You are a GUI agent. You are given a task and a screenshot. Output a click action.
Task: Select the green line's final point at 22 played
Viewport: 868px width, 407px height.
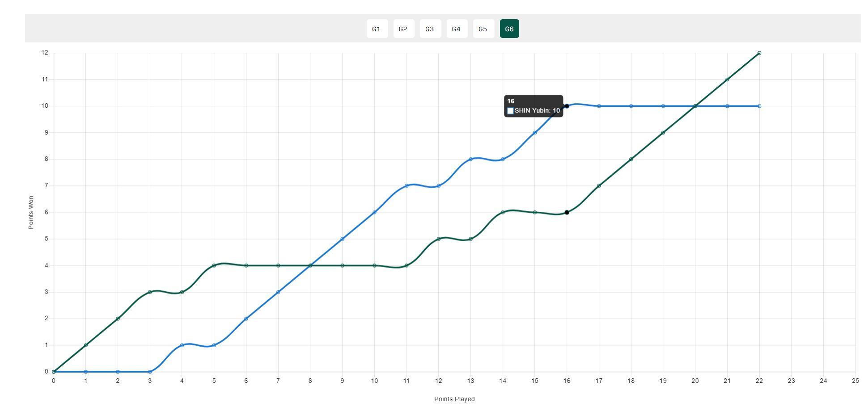759,53
